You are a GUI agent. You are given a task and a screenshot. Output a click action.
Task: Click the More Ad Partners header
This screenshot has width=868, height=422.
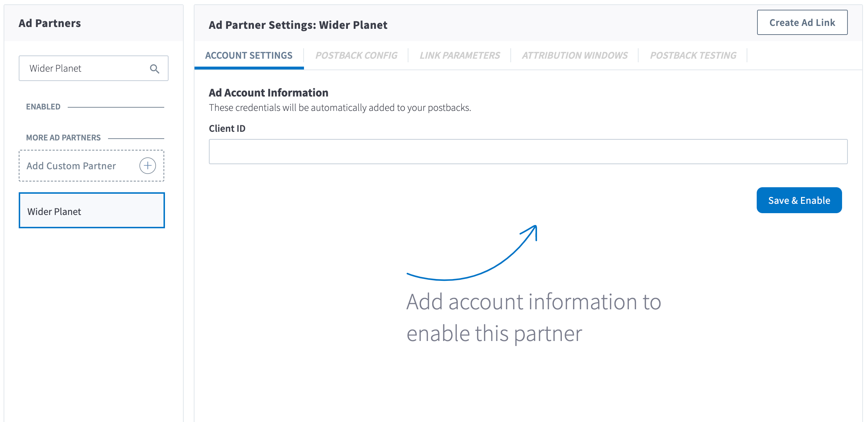click(x=63, y=138)
